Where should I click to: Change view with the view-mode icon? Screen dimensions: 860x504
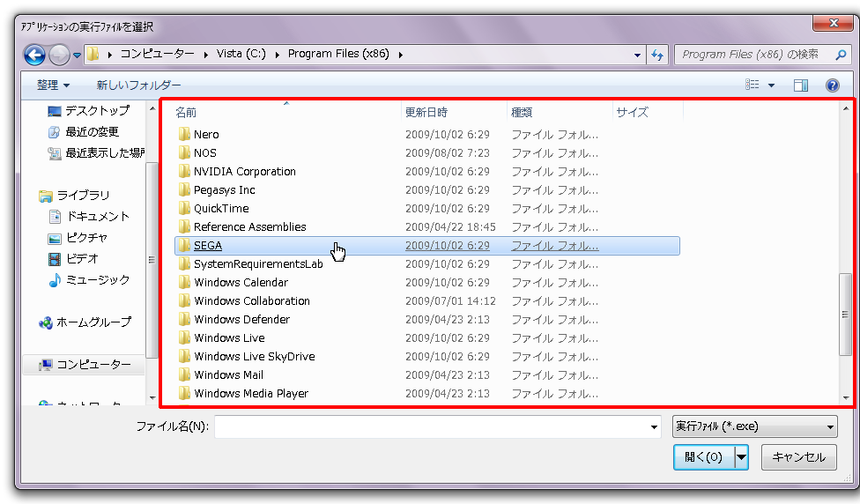[x=752, y=85]
